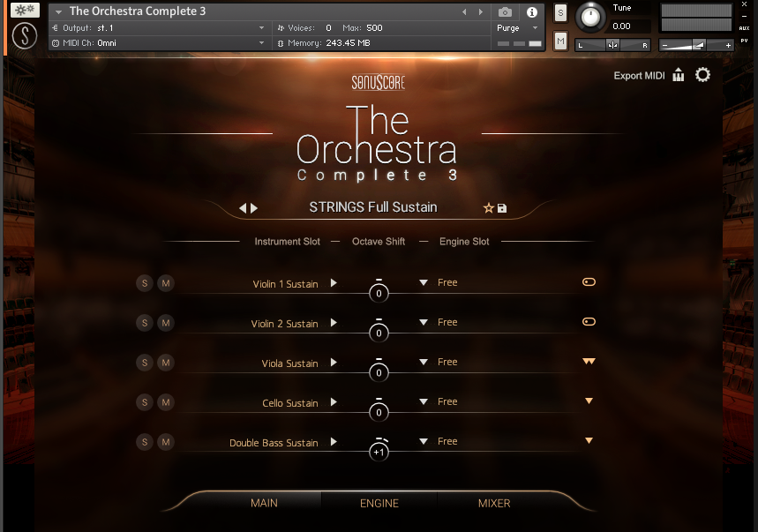The image size is (758, 532).
Task: Click the STRINGS Full Sustain preset name
Action: pyautogui.click(x=373, y=207)
